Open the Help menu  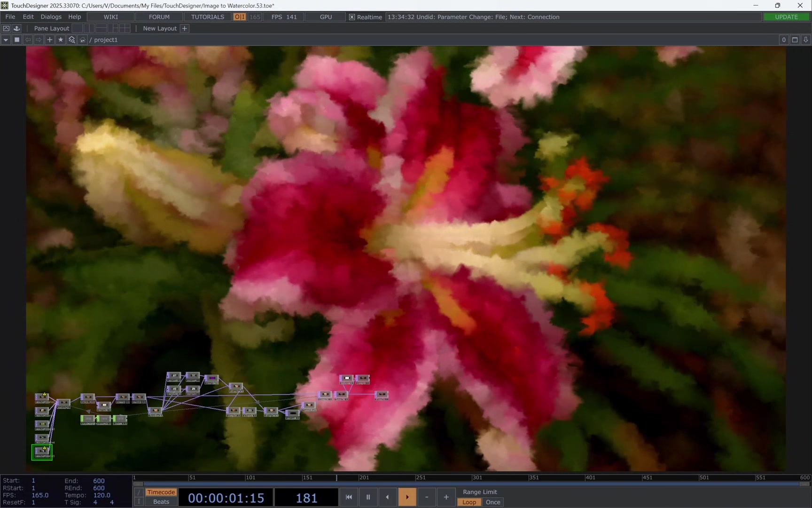(x=75, y=17)
